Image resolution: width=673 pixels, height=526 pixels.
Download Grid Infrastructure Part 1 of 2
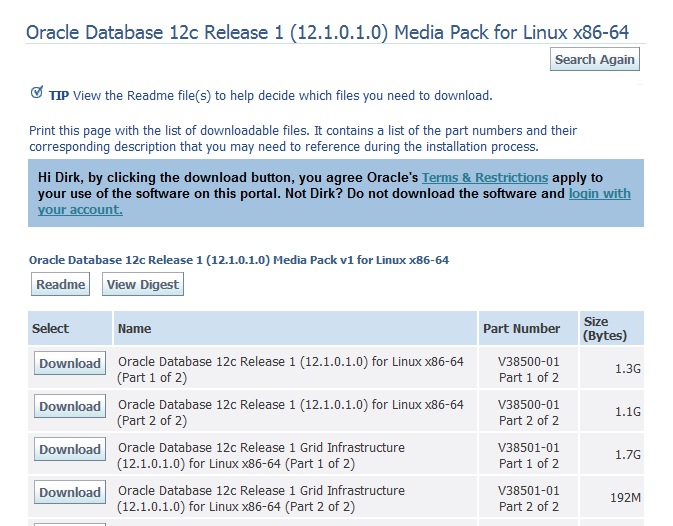70,449
